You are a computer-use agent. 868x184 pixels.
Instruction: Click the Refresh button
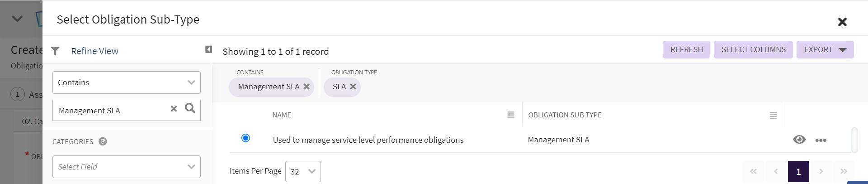[686, 50]
